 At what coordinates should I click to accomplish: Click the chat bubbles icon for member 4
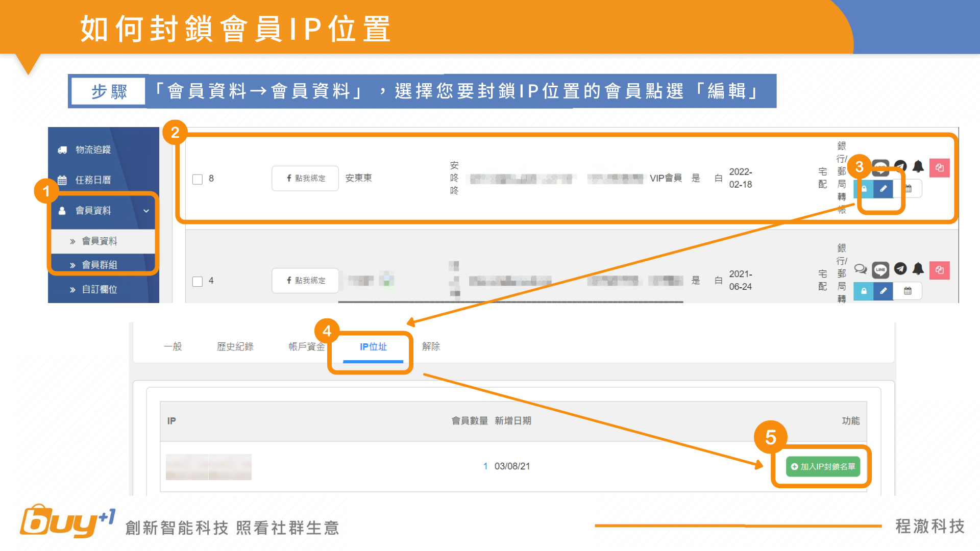(x=861, y=269)
